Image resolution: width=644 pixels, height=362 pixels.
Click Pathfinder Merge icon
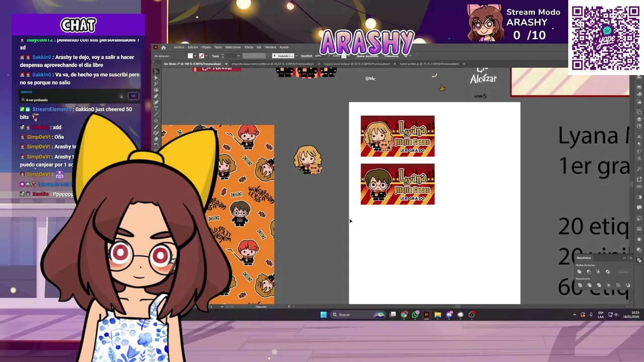599,285
